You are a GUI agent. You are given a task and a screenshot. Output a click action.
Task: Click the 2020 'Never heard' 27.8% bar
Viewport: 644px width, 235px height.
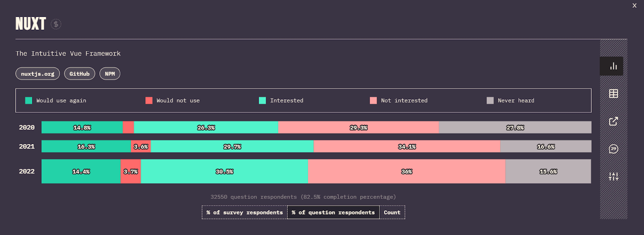coord(515,128)
